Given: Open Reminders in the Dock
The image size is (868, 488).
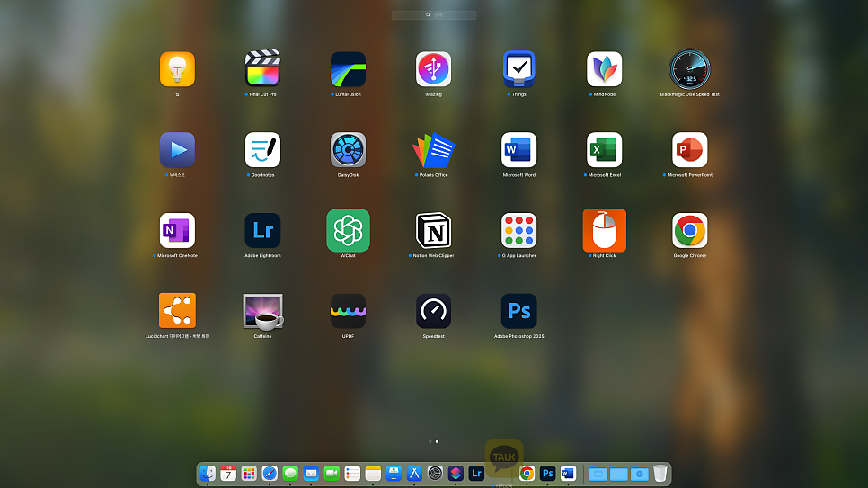Looking at the screenshot, I should [352, 473].
